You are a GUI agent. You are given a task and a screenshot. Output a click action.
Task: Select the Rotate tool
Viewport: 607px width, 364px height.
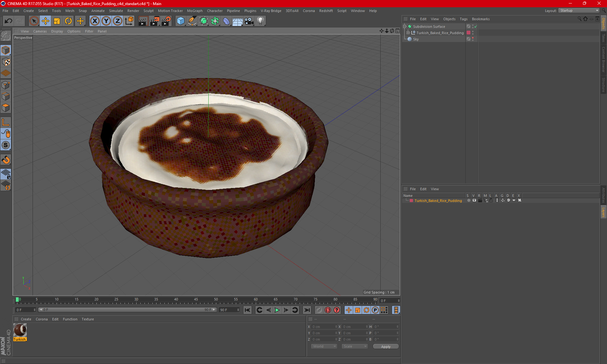(x=68, y=21)
